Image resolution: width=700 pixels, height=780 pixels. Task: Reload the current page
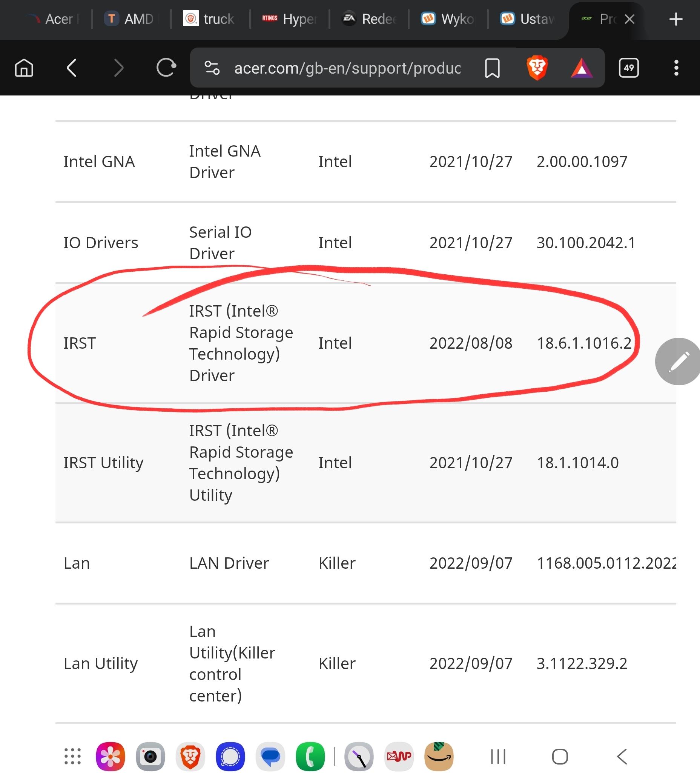[x=166, y=68]
